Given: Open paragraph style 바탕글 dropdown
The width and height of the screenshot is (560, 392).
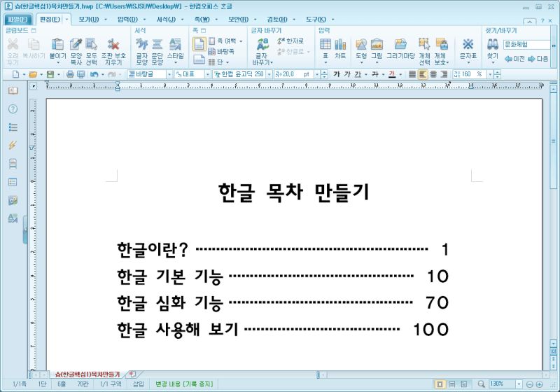Looking at the screenshot, I should pos(169,74).
